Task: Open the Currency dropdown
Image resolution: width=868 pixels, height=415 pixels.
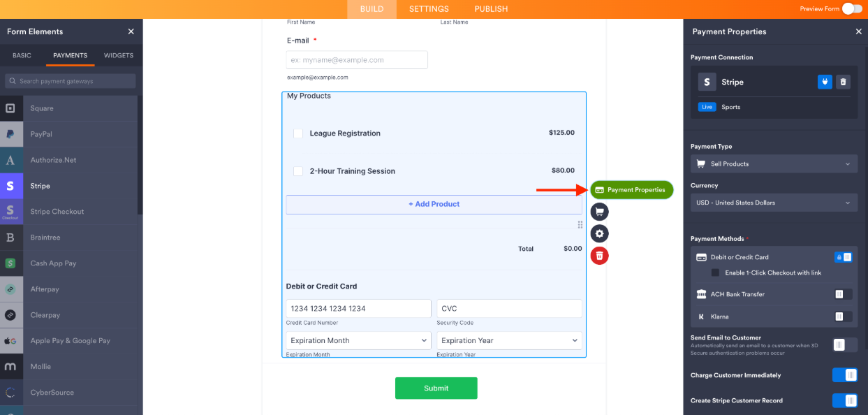Action: [x=774, y=203]
